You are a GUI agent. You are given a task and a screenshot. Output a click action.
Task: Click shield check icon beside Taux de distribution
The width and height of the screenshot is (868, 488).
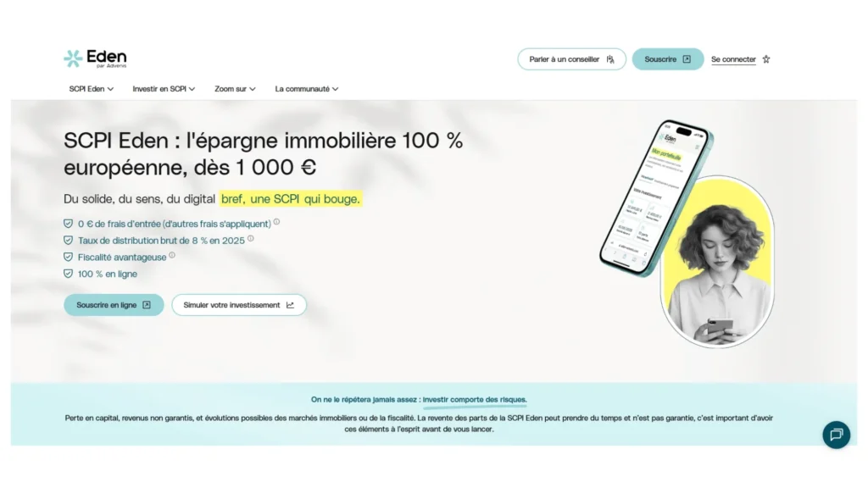point(68,240)
